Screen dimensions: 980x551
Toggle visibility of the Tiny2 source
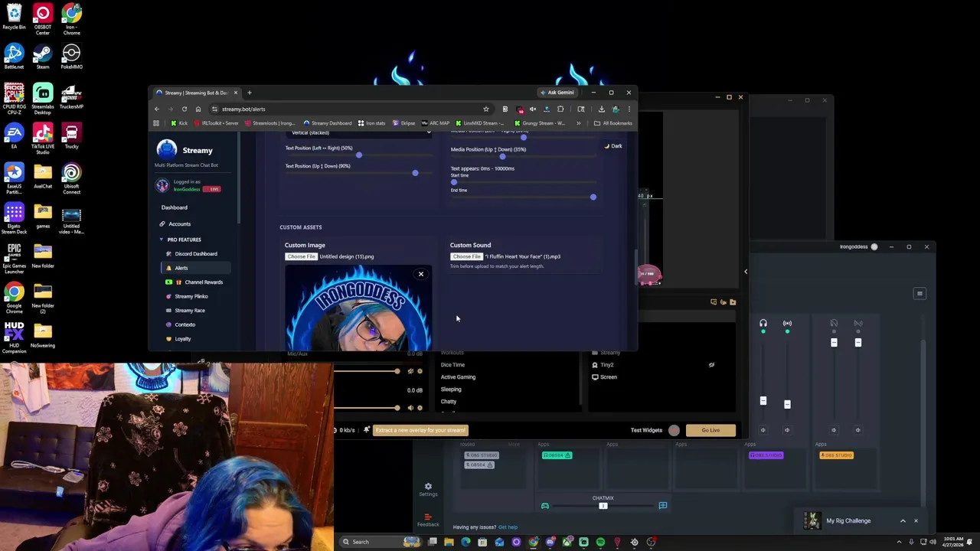tap(711, 365)
